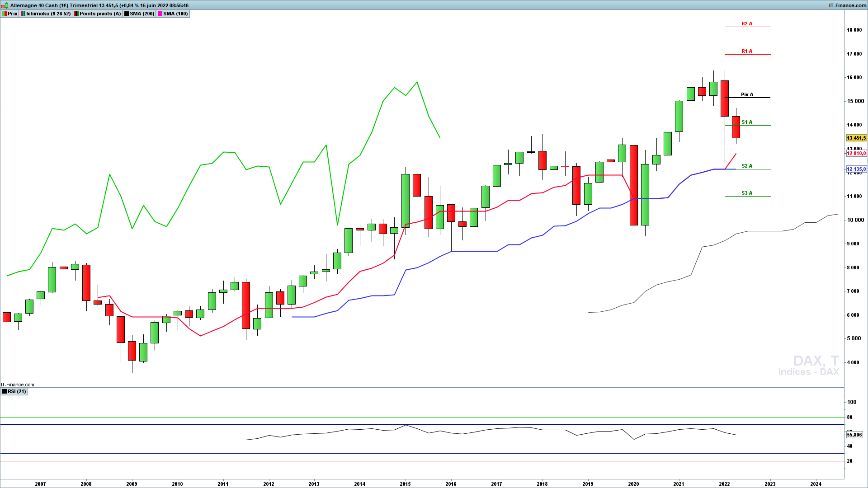868x488 pixels.
Task: Click the 2021 year marker on the time axis
Action: [x=679, y=484]
